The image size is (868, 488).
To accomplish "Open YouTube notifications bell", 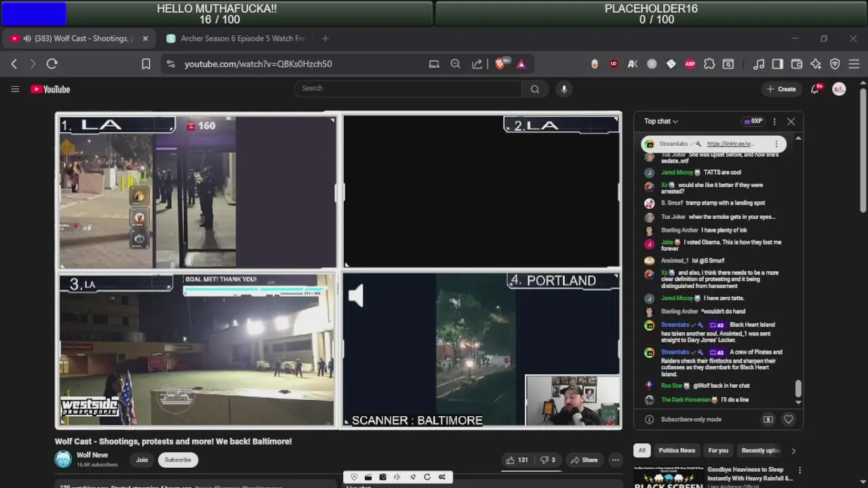I will [x=815, y=89].
